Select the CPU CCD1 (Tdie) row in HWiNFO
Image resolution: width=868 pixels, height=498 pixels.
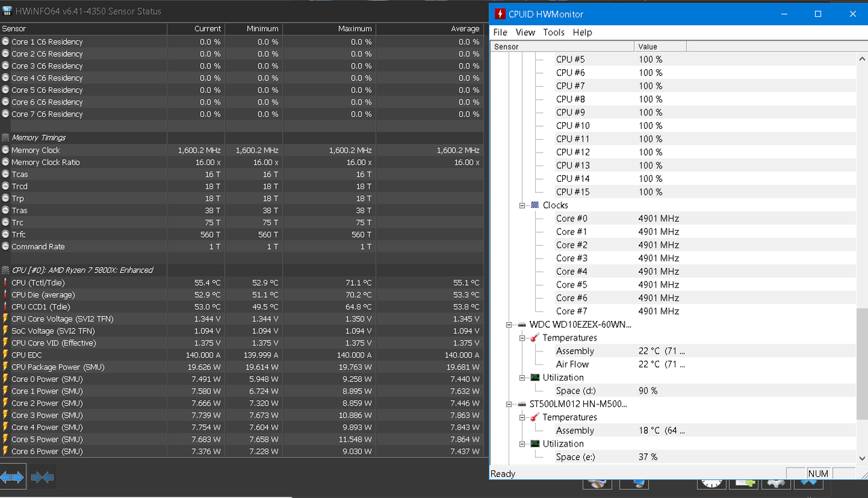[x=241, y=307]
